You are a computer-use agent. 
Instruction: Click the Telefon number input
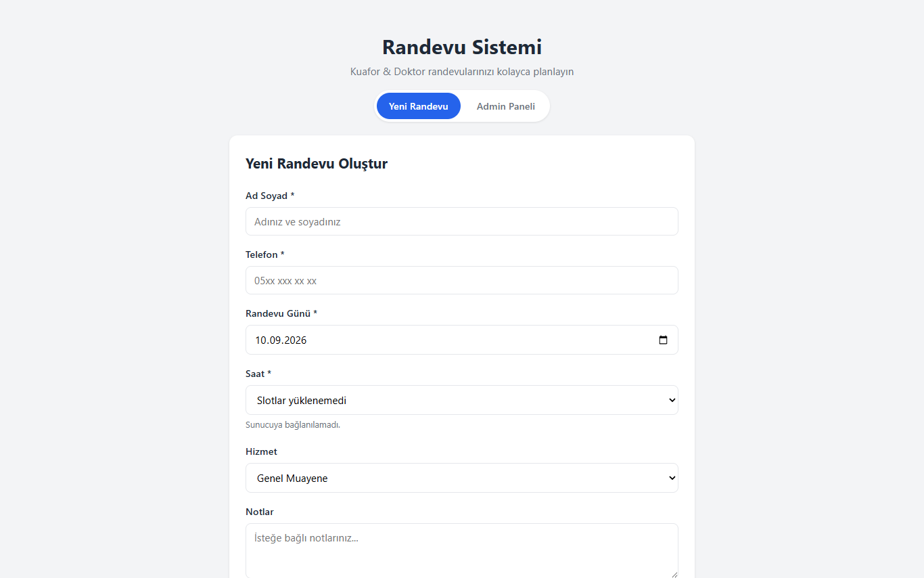(462, 280)
